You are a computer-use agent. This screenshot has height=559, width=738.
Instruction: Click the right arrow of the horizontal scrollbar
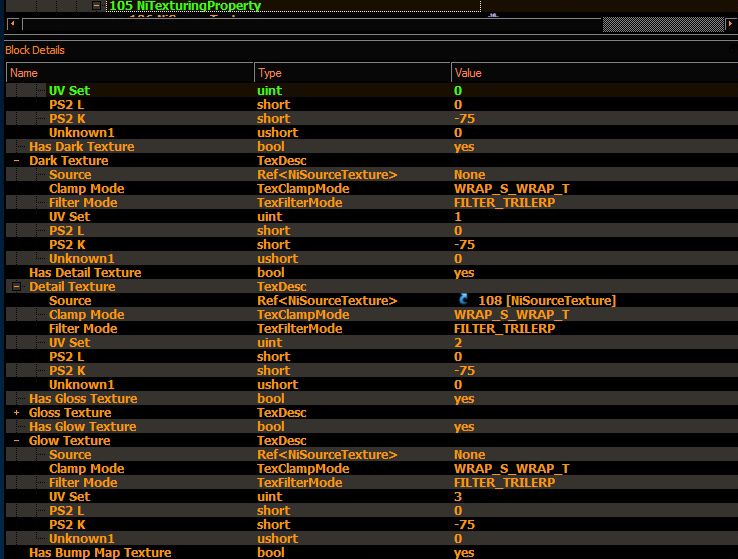click(730, 24)
